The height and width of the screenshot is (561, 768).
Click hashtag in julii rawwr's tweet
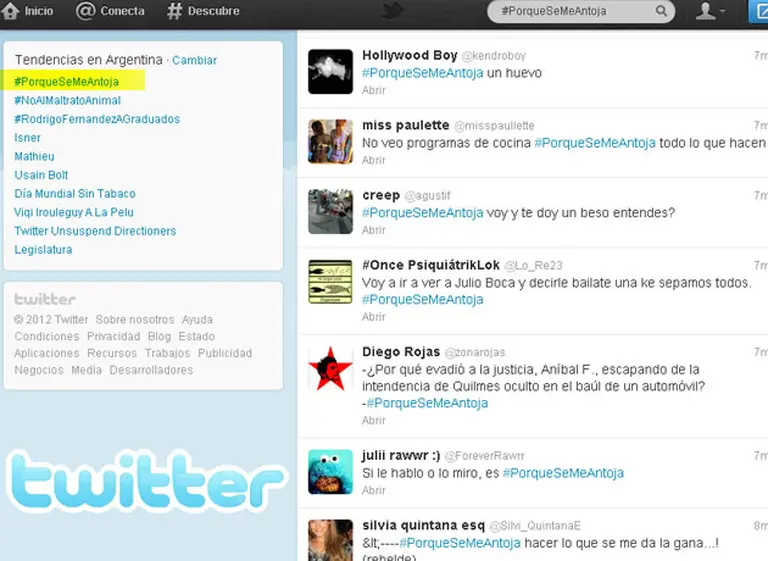pyautogui.click(x=563, y=473)
